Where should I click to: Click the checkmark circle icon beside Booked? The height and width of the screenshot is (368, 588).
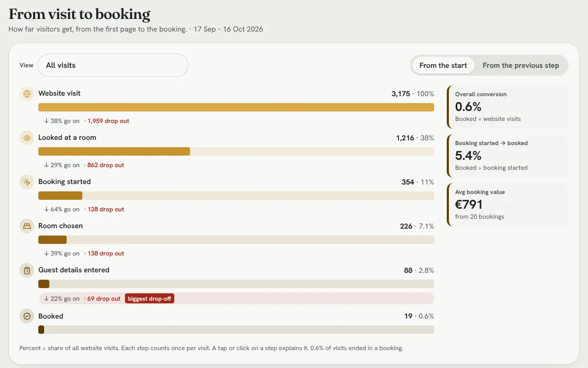(27, 316)
